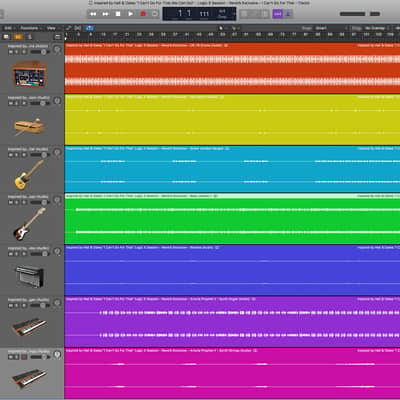Start playback with the play button

130,14
